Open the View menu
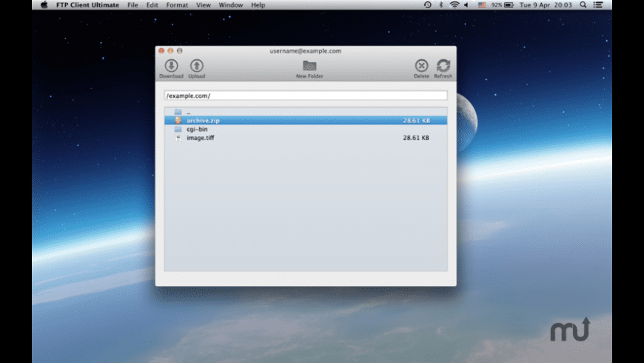Viewport: 644px width, 363px height. coord(204,5)
